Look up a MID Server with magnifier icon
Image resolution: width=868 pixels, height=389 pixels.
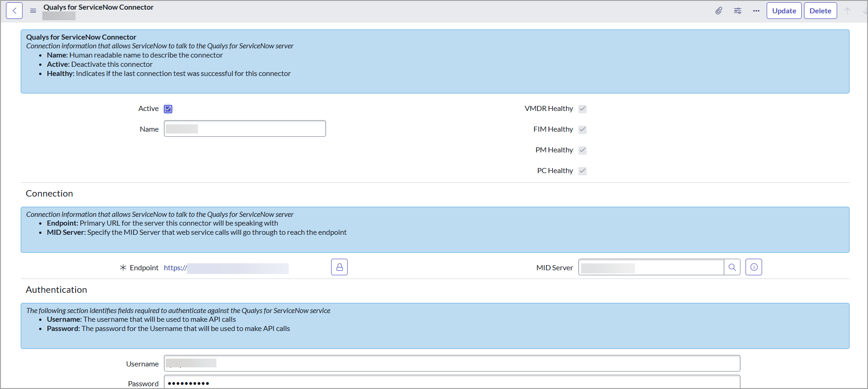(x=732, y=267)
